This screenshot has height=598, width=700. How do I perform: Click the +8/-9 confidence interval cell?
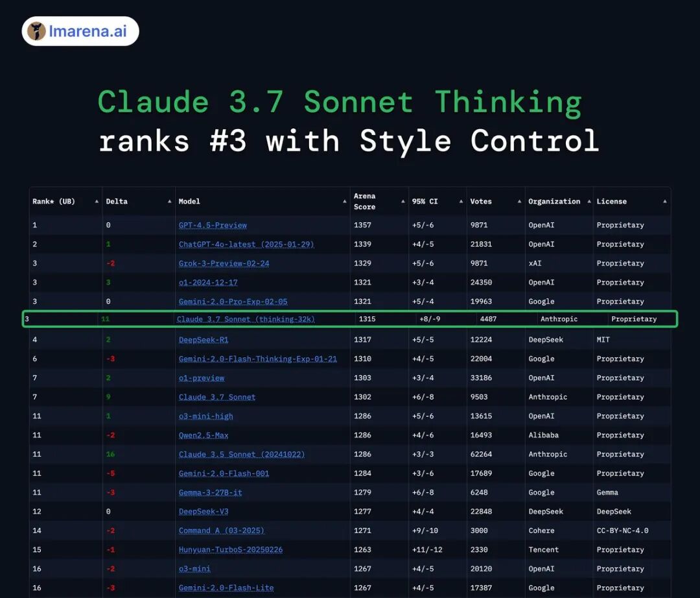pyautogui.click(x=430, y=319)
